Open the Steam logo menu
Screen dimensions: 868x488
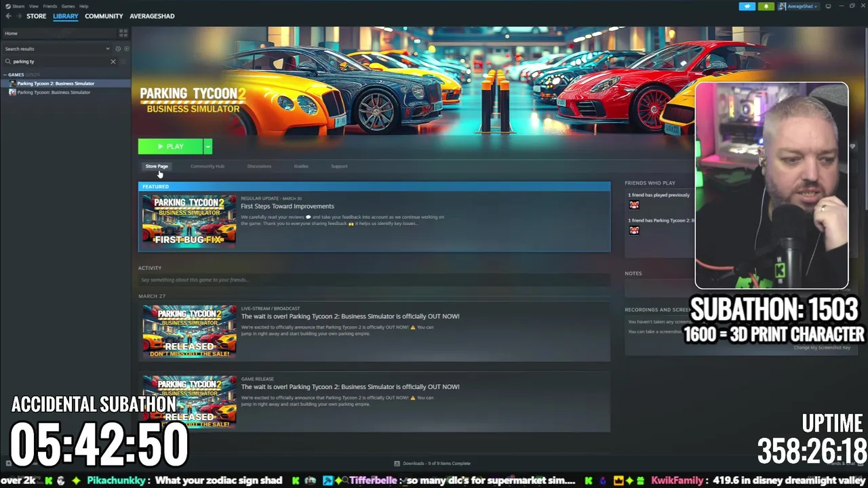(9, 6)
